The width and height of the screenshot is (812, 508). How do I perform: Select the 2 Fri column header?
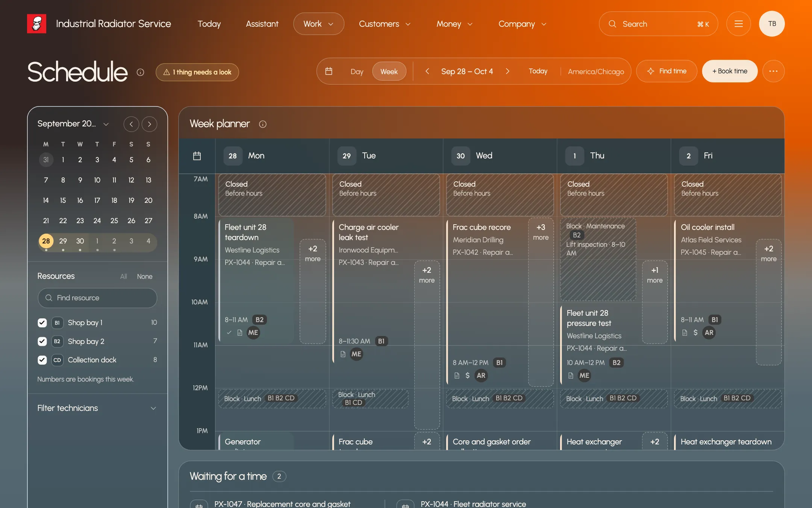pyautogui.click(x=728, y=156)
